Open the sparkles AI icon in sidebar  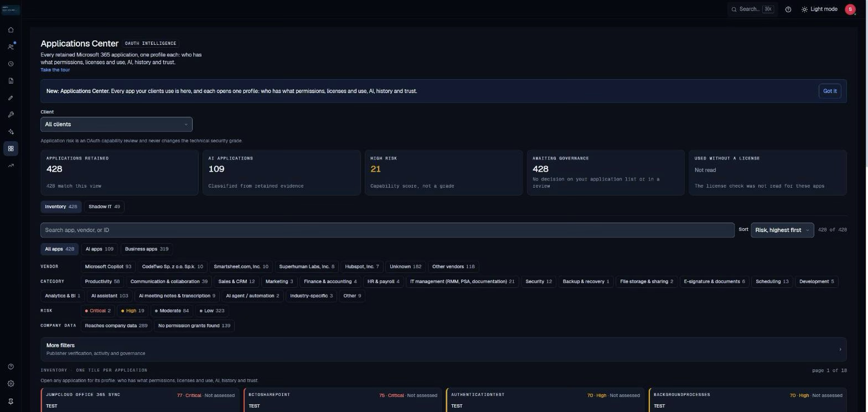coord(11,132)
